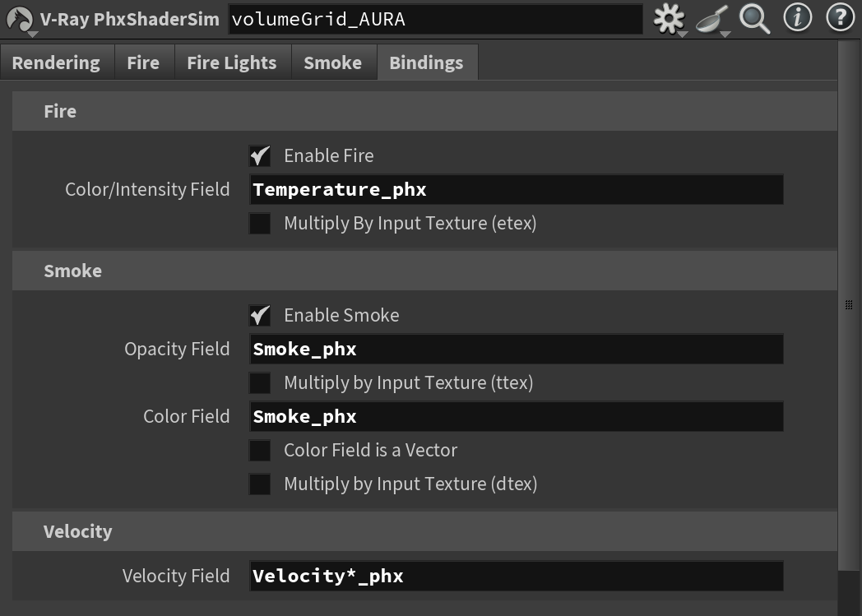Click the Houdini node type icon

[21, 19]
